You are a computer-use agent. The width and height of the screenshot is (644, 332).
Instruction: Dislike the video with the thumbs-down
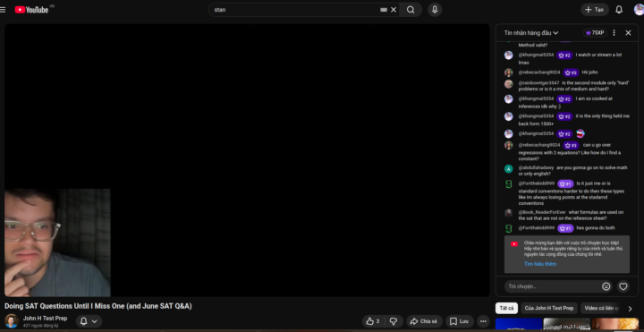(393, 321)
